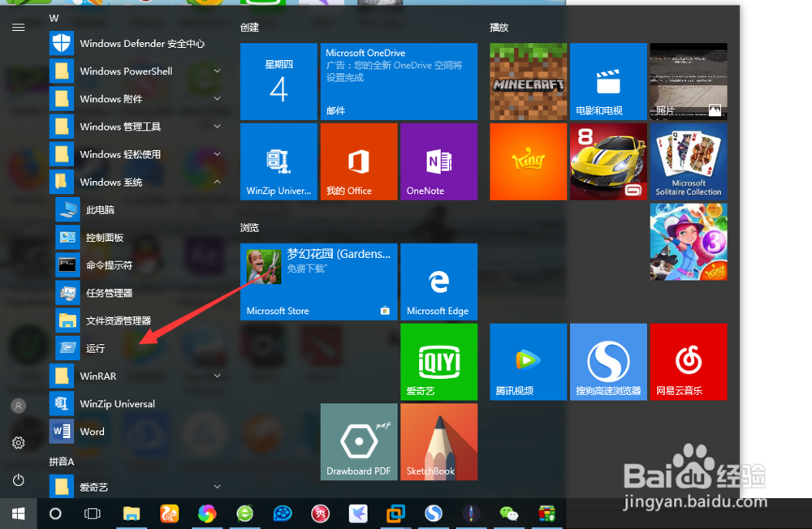The width and height of the screenshot is (812, 529).
Task: Launch the SketchBook tile
Action: click(438, 442)
